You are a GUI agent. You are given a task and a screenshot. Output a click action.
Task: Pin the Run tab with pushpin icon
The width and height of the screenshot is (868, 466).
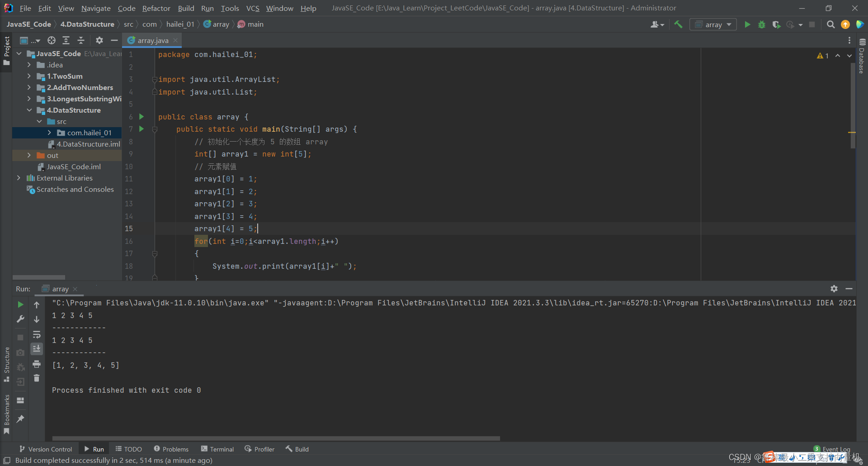point(20,419)
